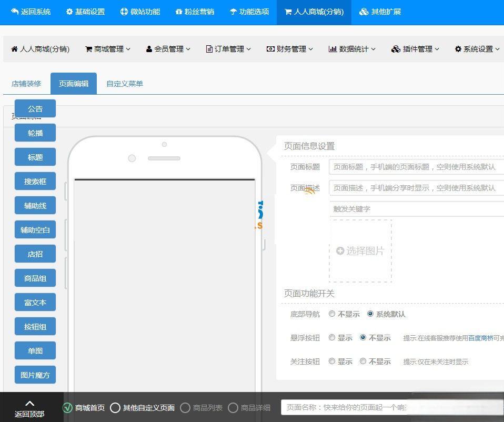This screenshot has width=504, height=422.
Task: Click the gear icon for 基础设置
Action: coord(69,12)
